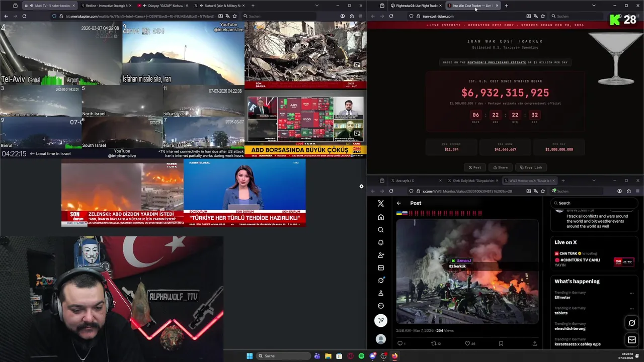This screenshot has height=362, width=644.
Task: Open Spotify from the taskbar
Action: point(361,356)
